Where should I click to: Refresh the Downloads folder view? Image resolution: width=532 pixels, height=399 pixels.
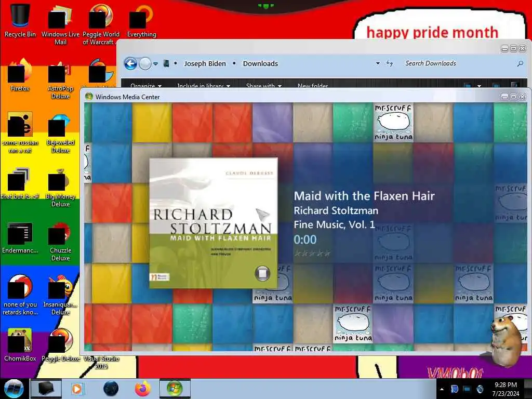point(390,63)
